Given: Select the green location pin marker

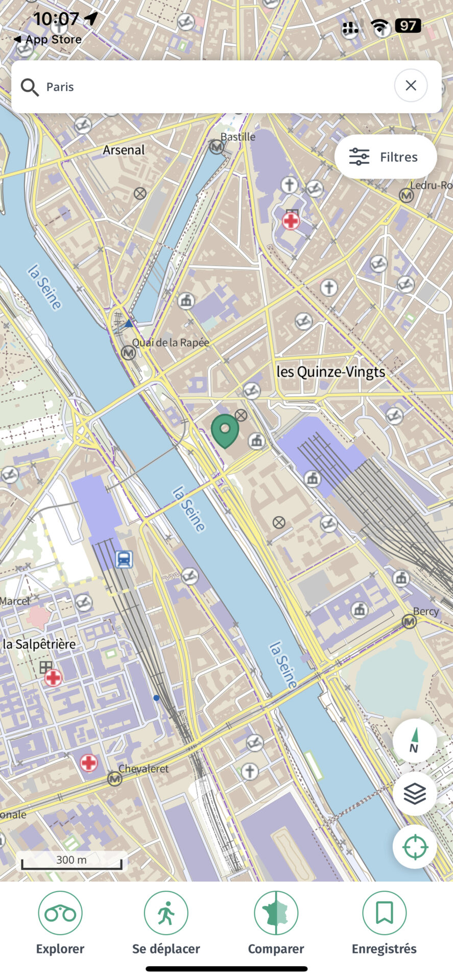Looking at the screenshot, I should [x=225, y=431].
